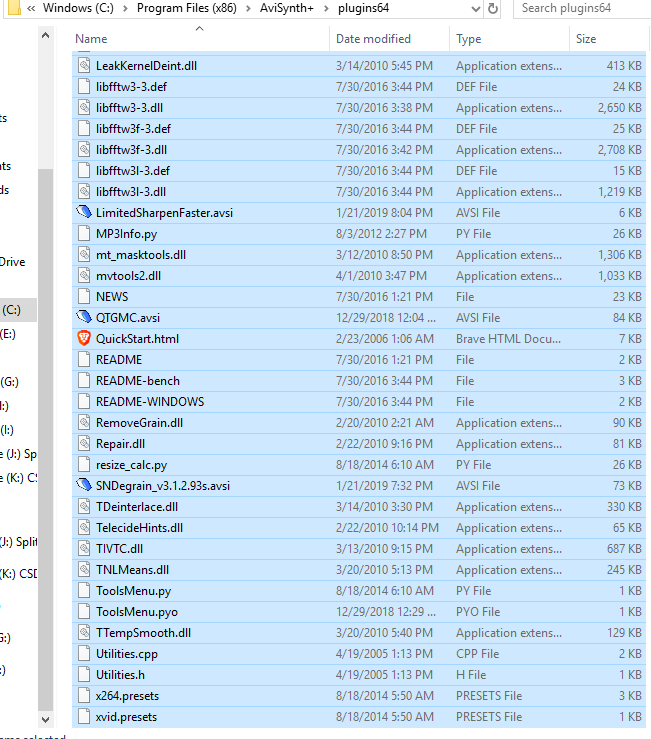Select libfftw3f-3.def file name

point(133,129)
